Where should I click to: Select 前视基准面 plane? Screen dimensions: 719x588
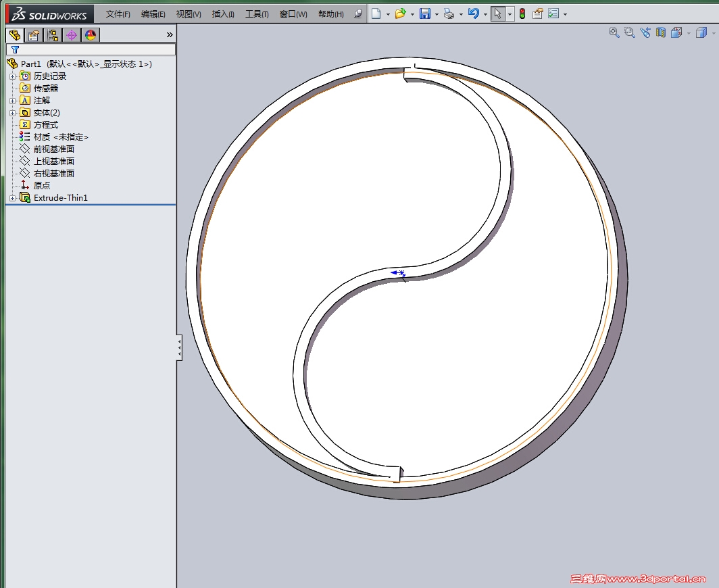pos(47,149)
